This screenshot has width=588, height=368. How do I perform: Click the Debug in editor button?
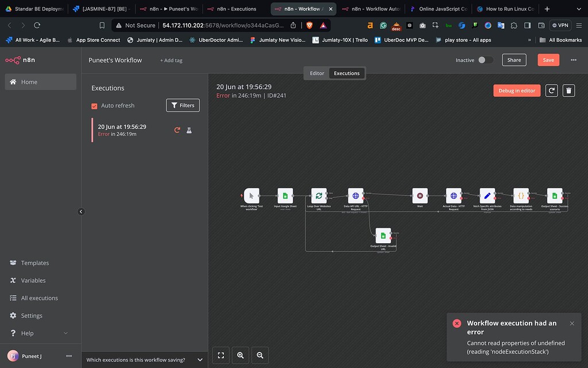click(516, 91)
